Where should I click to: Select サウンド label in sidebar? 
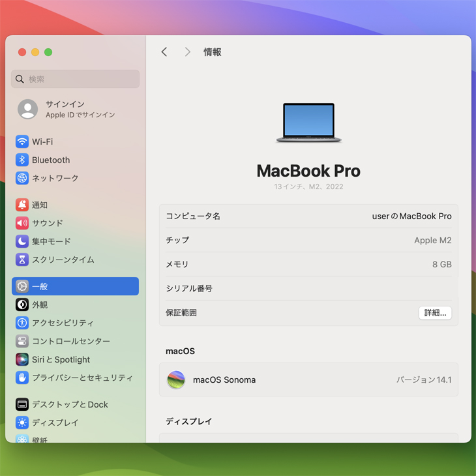(48, 223)
